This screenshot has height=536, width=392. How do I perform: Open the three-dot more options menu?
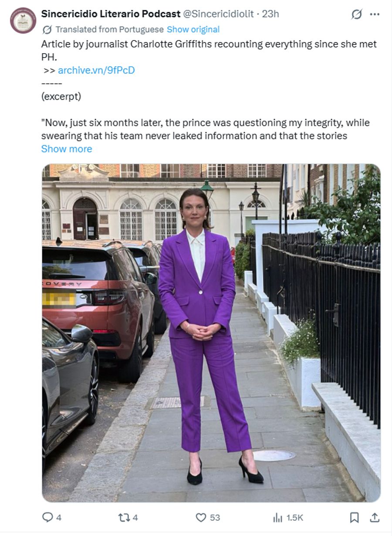pos(375,14)
